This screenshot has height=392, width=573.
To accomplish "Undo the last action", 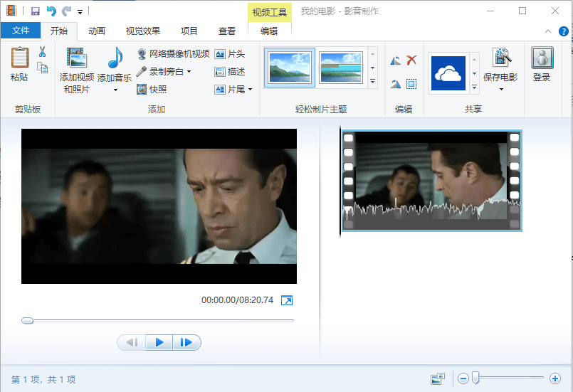I will coord(51,11).
